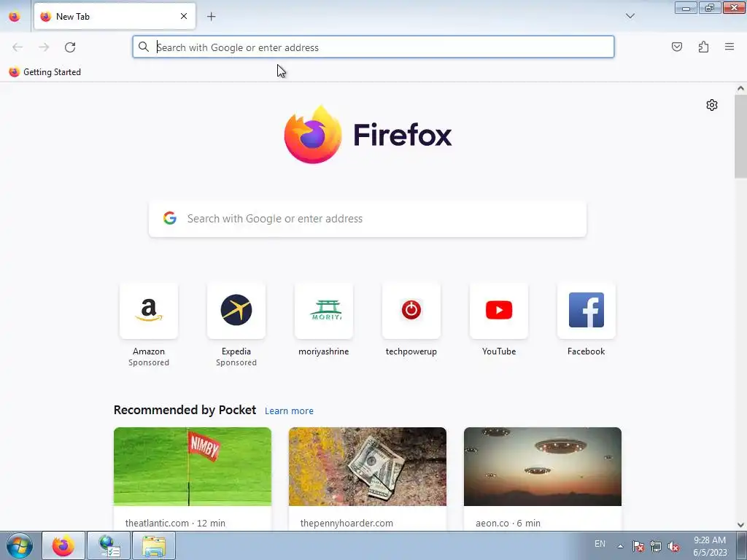Open the Extensions puzzle icon
Viewport: 747px width, 560px height.
pyautogui.click(x=703, y=47)
